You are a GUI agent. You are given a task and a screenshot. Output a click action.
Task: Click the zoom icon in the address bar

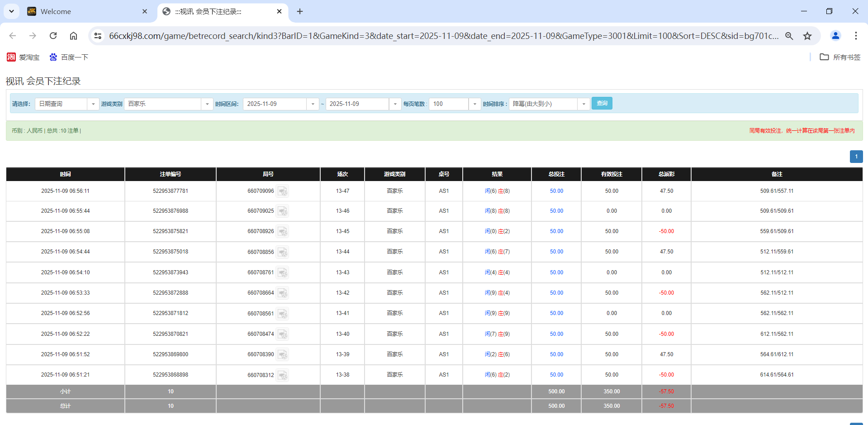coord(789,36)
